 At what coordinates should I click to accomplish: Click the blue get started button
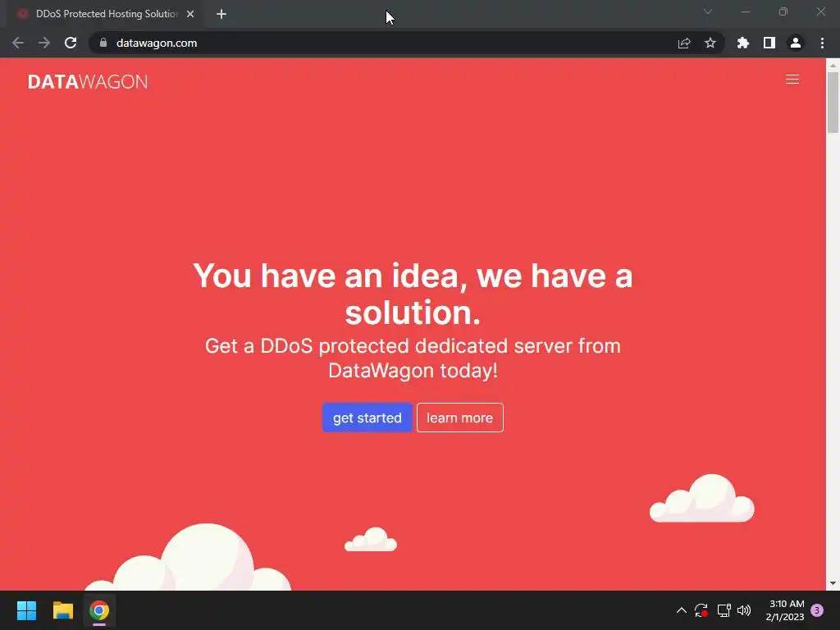(367, 418)
